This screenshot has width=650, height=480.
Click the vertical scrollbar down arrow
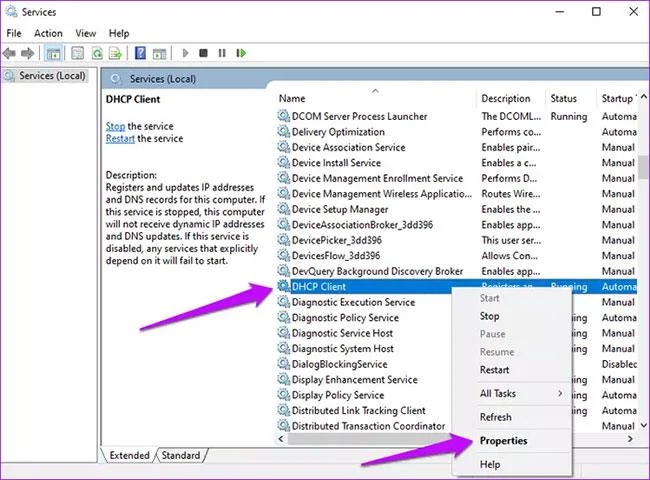click(x=643, y=425)
